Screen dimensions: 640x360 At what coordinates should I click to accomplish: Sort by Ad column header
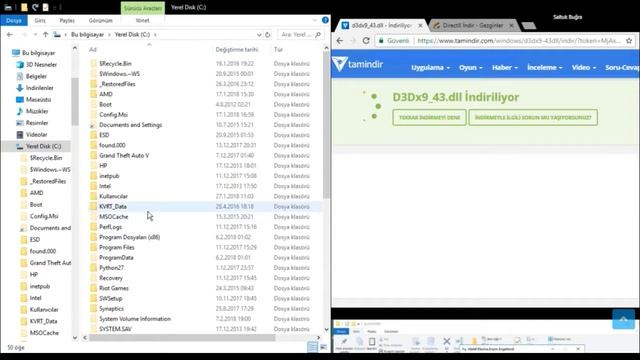point(93,50)
